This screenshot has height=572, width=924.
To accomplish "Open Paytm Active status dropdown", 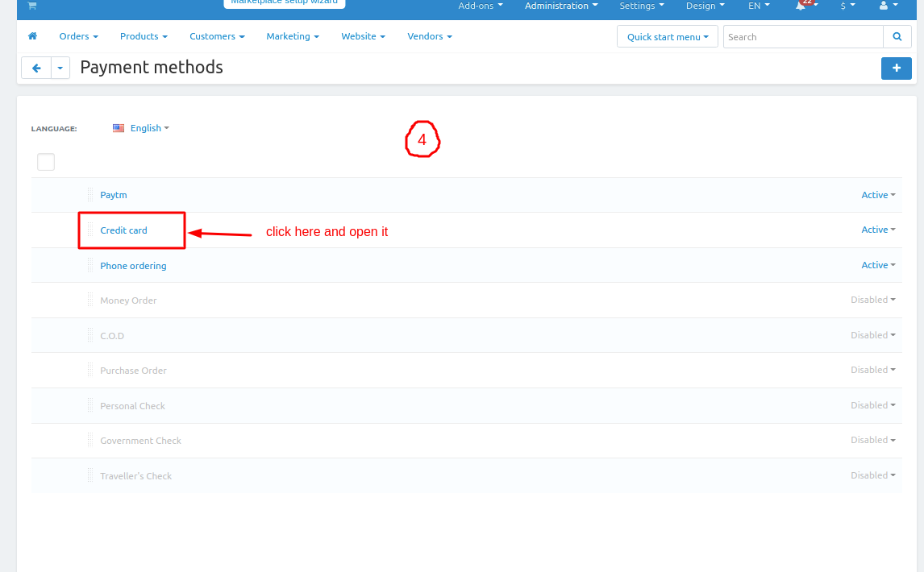I will (878, 195).
